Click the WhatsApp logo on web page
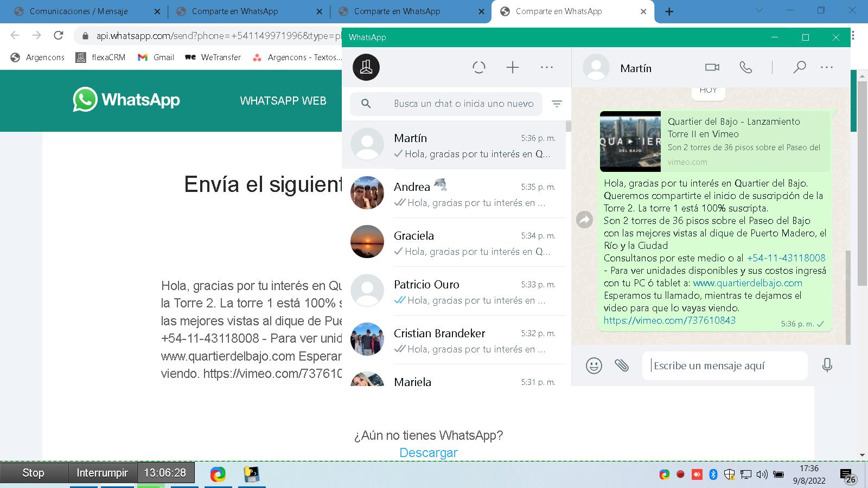Screen dimensions: 868x488 pos(126,100)
